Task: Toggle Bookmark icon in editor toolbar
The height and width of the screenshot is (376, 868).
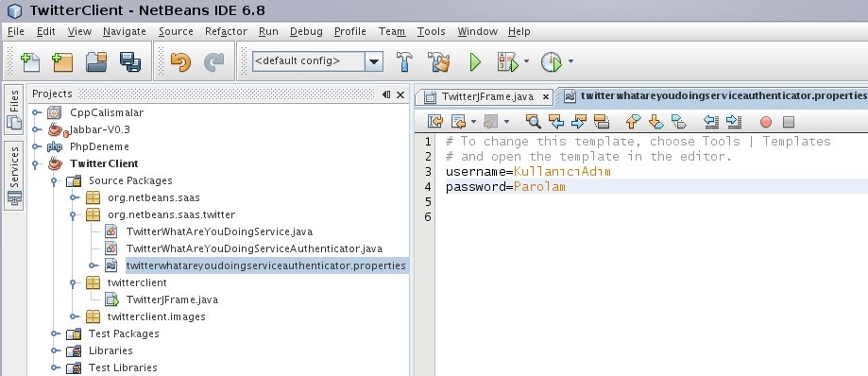Action: point(678,121)
